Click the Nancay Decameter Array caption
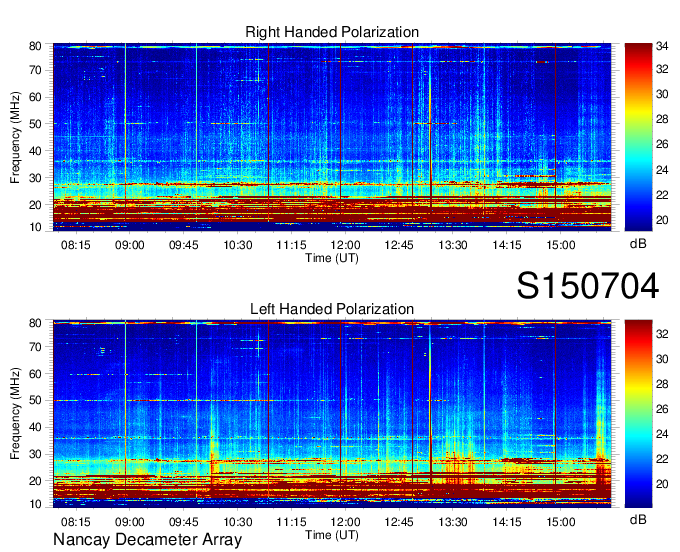The width and height of the screenshot is (680, 552). point(147,539)
